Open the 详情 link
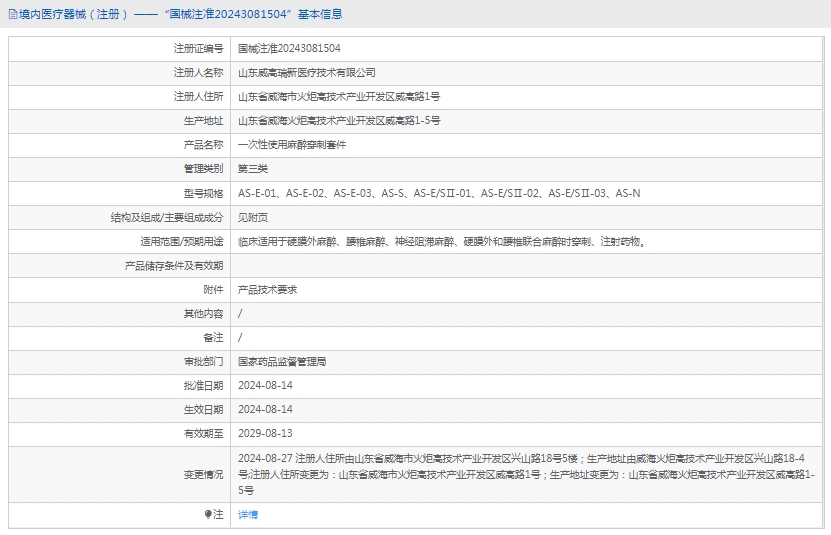Screen dimensions: 831x535 (248, 514)
